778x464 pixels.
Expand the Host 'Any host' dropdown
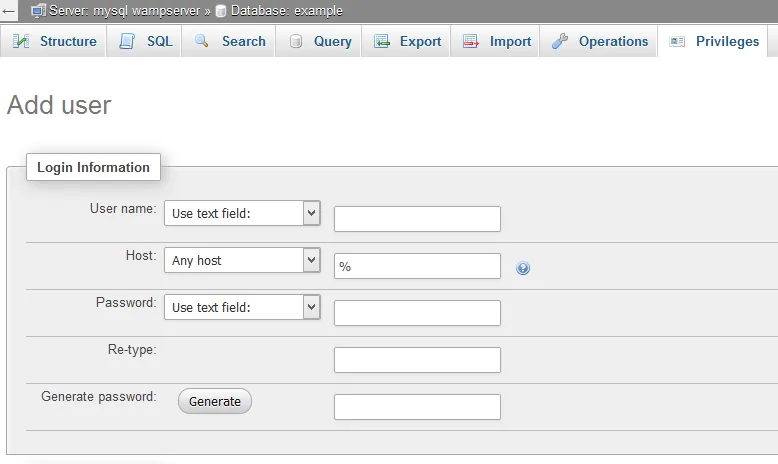click(x=242, y=260)
